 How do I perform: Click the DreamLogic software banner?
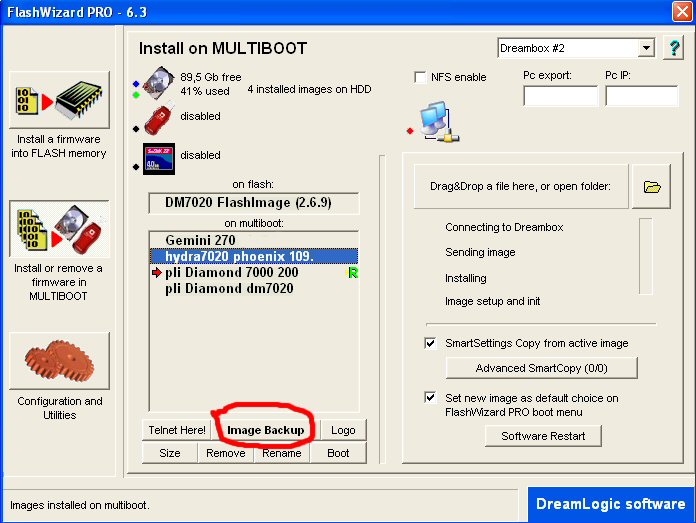(x=611, y=504)
